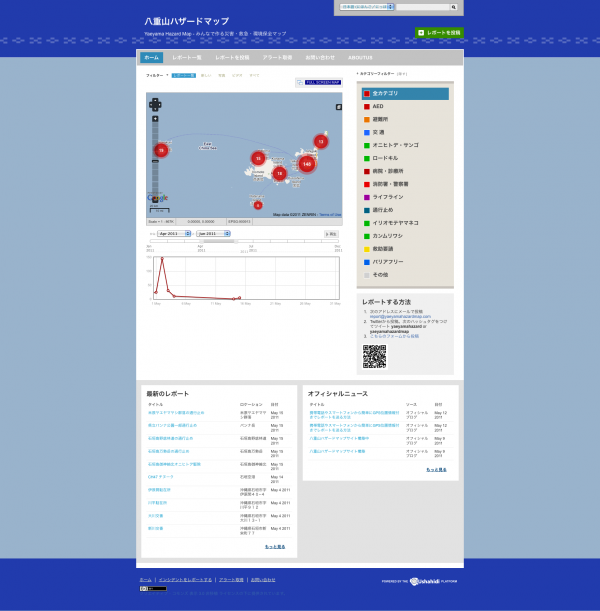600x611 pixels.
Task: Zoom in with the map plus button
Action: click(155, 119)
